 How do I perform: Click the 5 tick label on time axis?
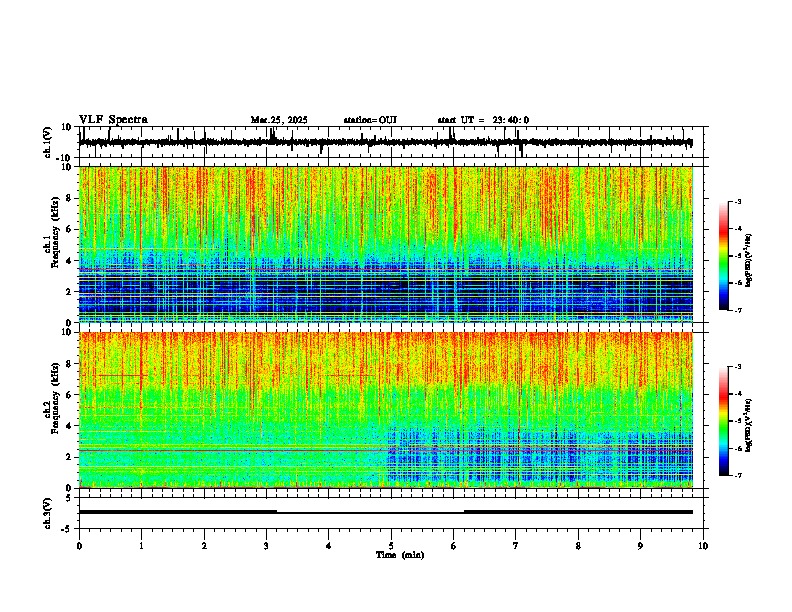point(391,546)
